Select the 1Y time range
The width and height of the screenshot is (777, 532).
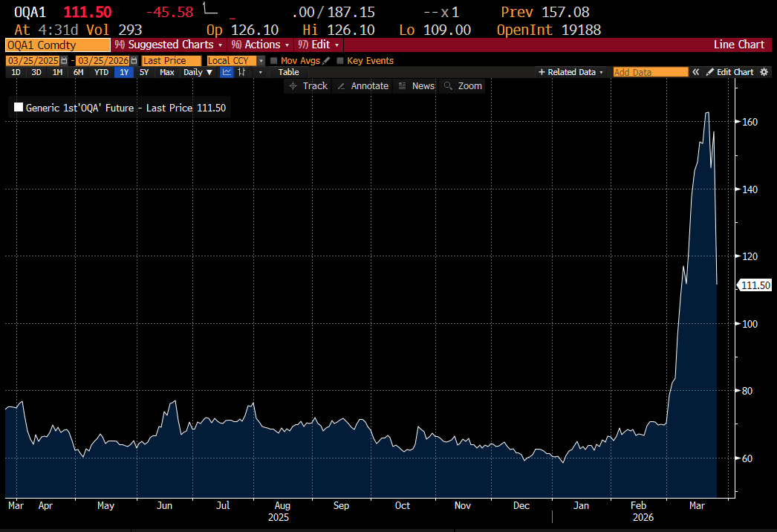click(x=124, y=72)
